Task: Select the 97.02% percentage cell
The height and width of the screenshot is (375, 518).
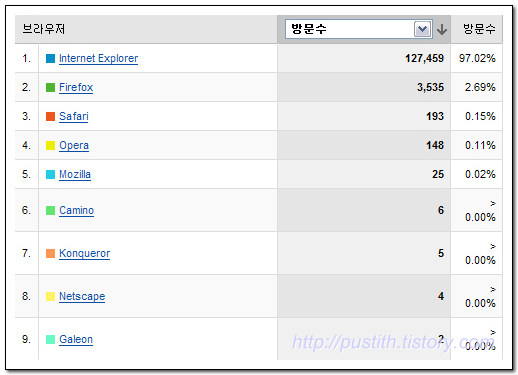Action: tap(477, 58)
